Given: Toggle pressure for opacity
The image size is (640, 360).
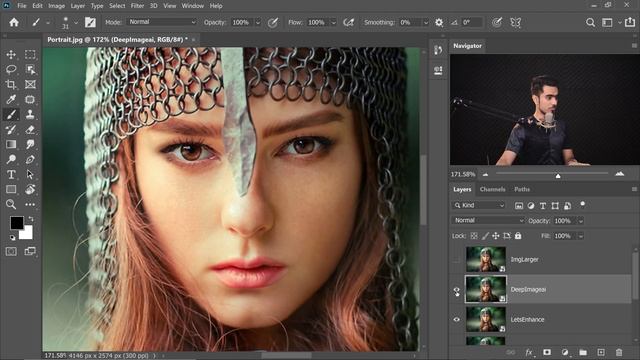Looking at the screenshot, I should [x=273, y=22].
